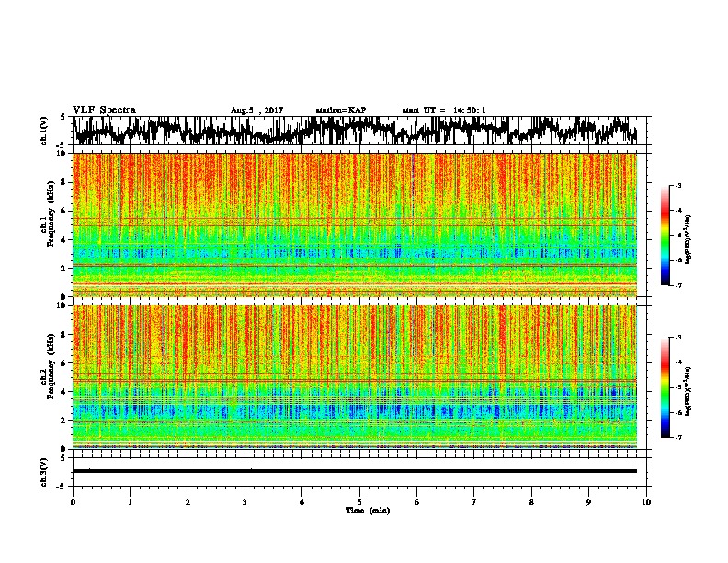Click the "-7" tick on ch.2 colorbar
This screenshot has height=563, width=728.
[678, 437]
